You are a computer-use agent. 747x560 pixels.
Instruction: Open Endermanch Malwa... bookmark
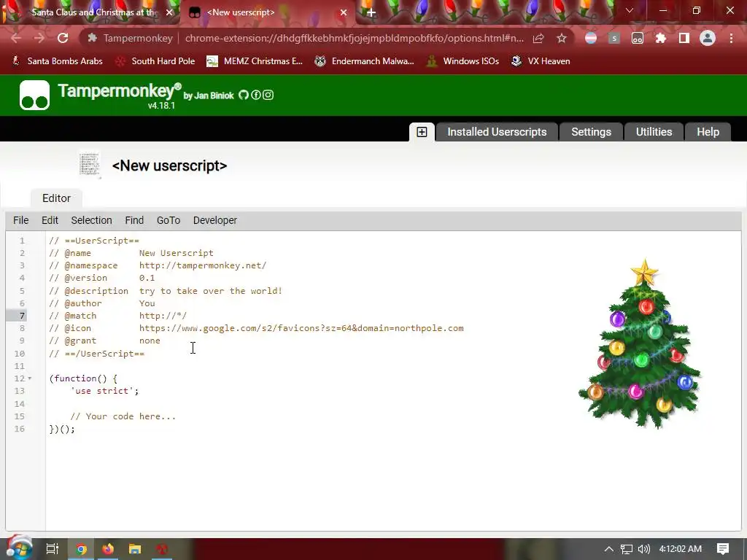click(x=365, y=61)
